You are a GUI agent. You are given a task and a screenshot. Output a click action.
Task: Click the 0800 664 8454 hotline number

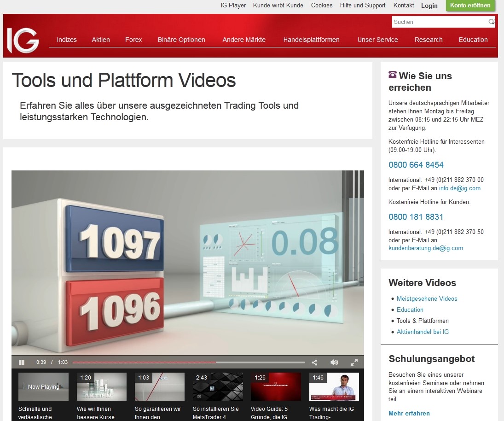point(416,165)
